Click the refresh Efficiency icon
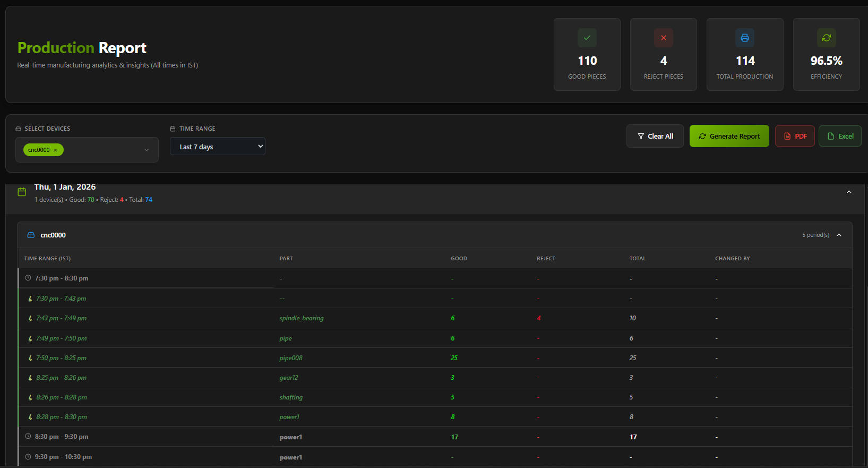Image resolution: width=868 pixels, height=468 pixels. (x=826, y=38)
